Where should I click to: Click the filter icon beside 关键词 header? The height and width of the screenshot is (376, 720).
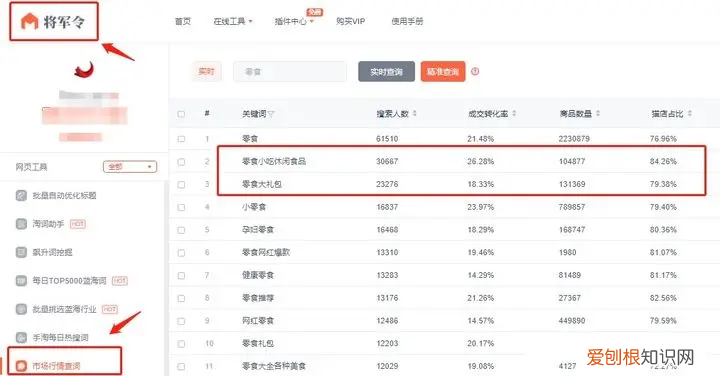pos(271,114)
